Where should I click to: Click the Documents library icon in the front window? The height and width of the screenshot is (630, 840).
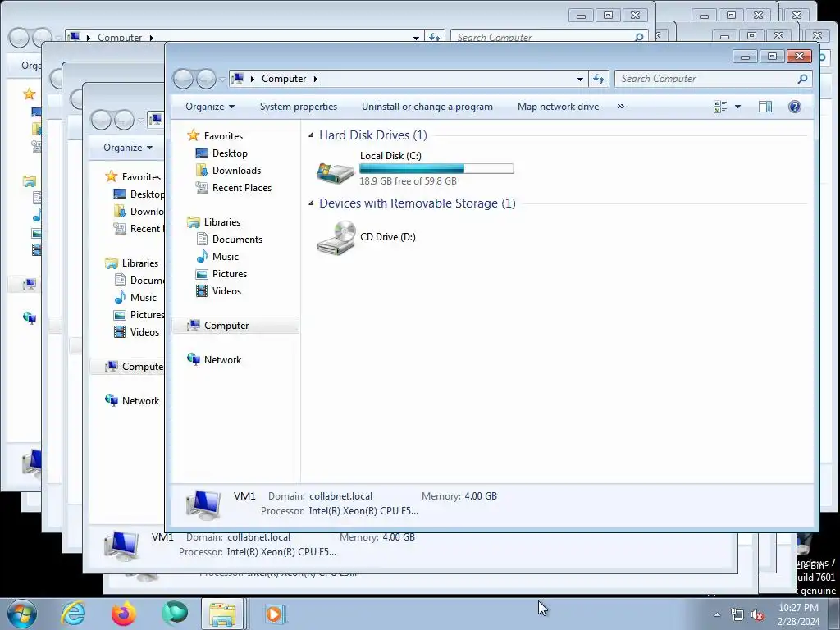pyautogui.click(x=202, y=239)
